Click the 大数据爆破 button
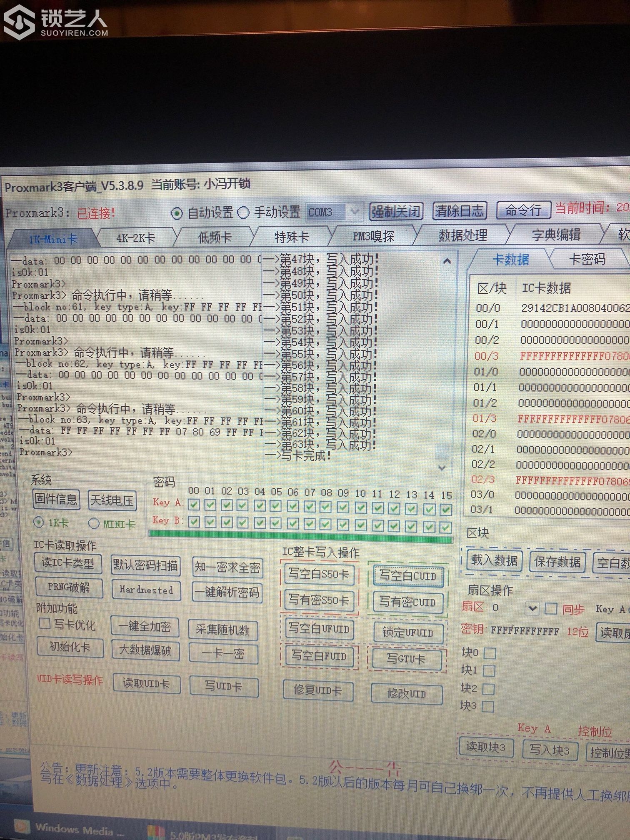630x840 pixels. coord(146,650)
